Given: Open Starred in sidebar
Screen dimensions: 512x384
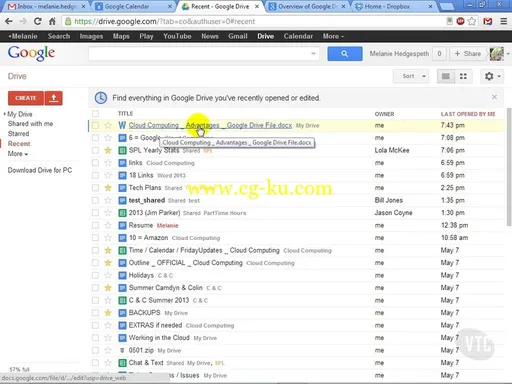Looking at the screenshot, I should point(18,134).
